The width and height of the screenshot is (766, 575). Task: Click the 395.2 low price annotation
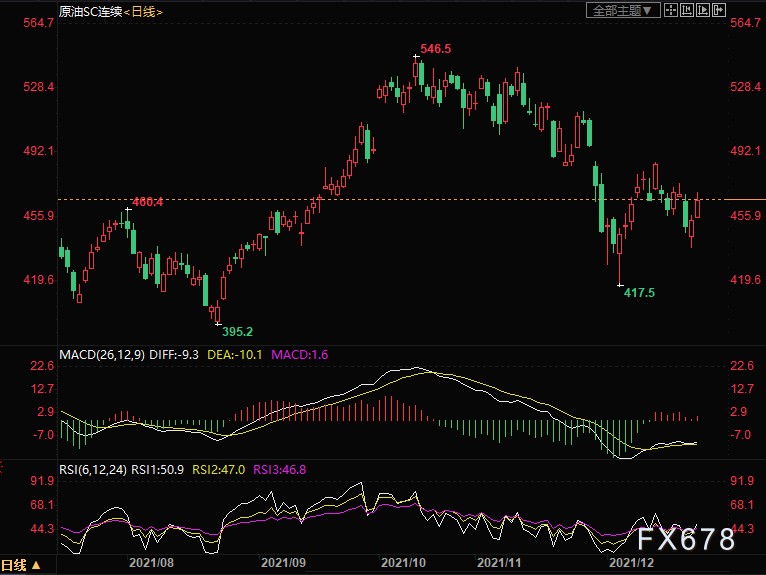[x=237, y=332]
